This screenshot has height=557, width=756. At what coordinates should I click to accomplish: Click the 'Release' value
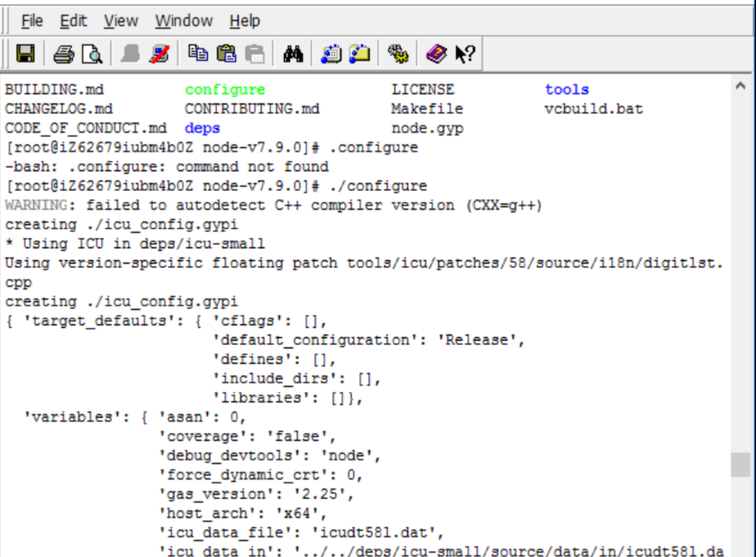(x=482, y=340)
